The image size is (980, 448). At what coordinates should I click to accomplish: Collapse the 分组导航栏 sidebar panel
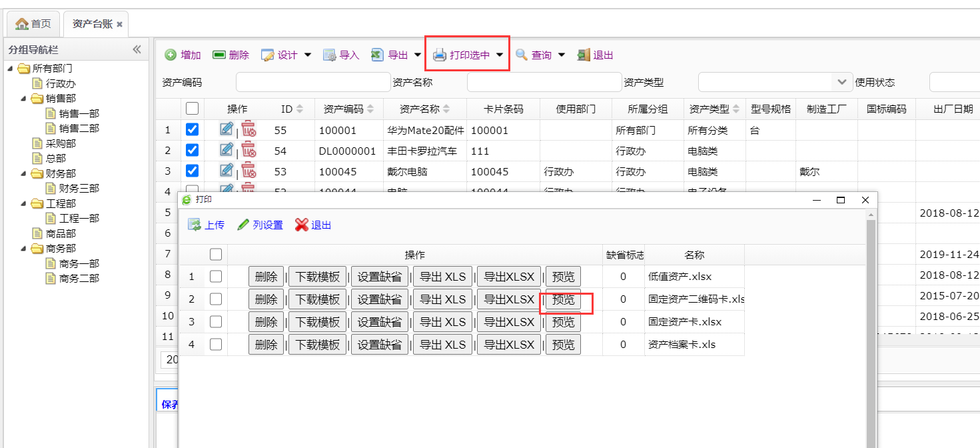point(137,49)
